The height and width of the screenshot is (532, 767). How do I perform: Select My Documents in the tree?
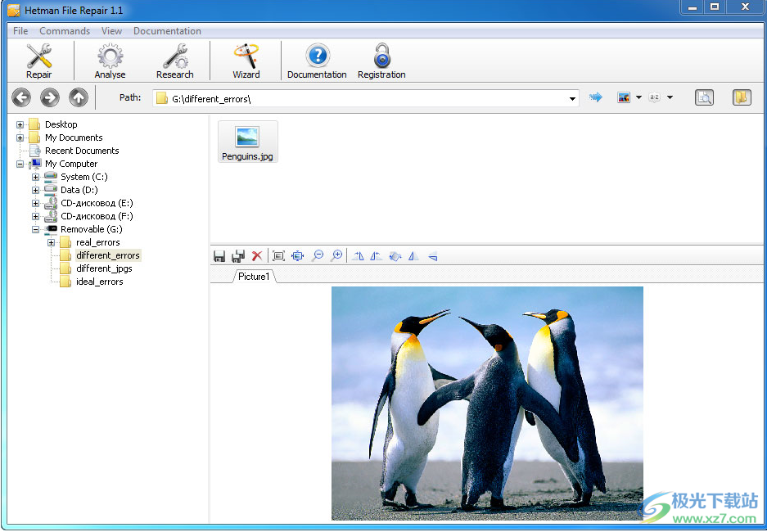[74, 138]
